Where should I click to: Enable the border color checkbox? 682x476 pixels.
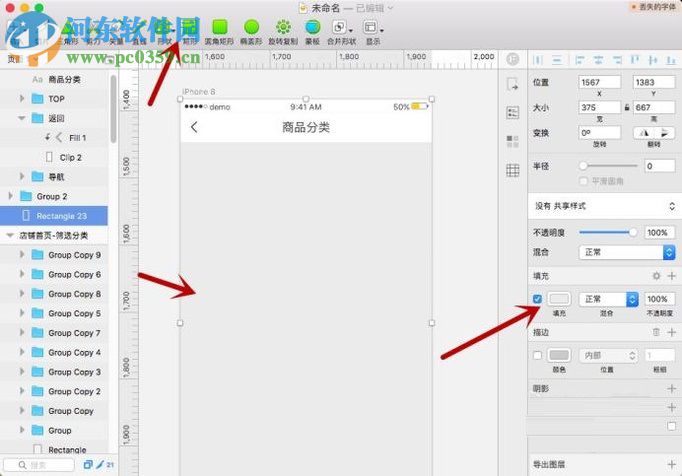pos(537,355)
